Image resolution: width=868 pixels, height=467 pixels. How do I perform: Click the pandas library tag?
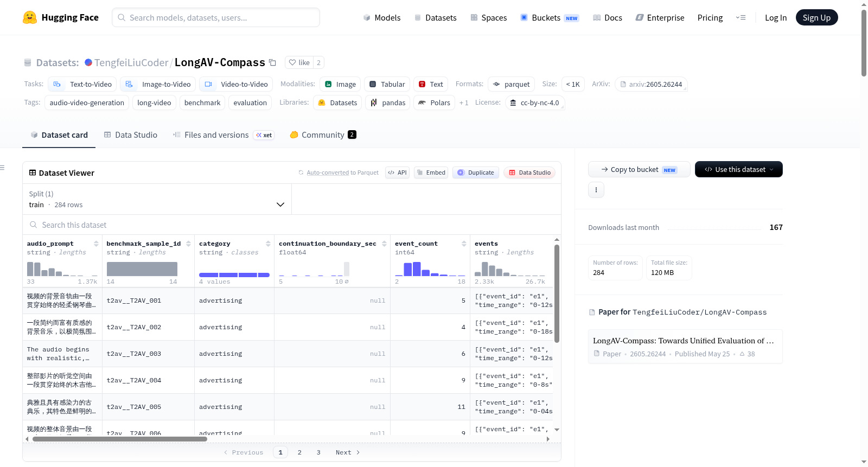pos(388,103)
